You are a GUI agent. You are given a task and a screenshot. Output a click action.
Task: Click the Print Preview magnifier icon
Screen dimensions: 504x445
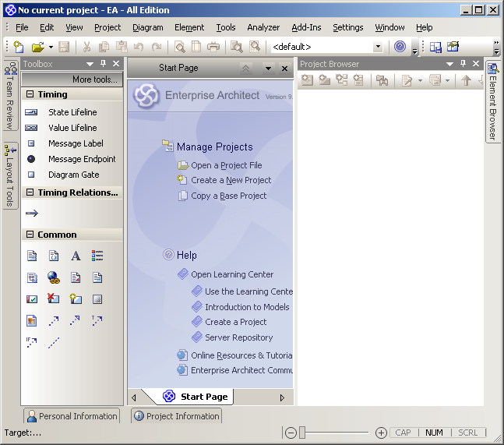179,47
